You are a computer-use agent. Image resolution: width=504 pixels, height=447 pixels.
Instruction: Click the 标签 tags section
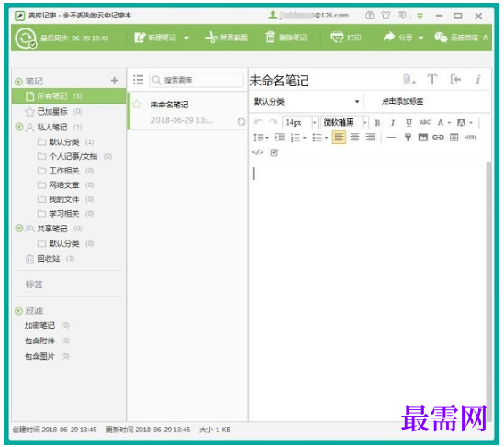[x=34, y=285]
